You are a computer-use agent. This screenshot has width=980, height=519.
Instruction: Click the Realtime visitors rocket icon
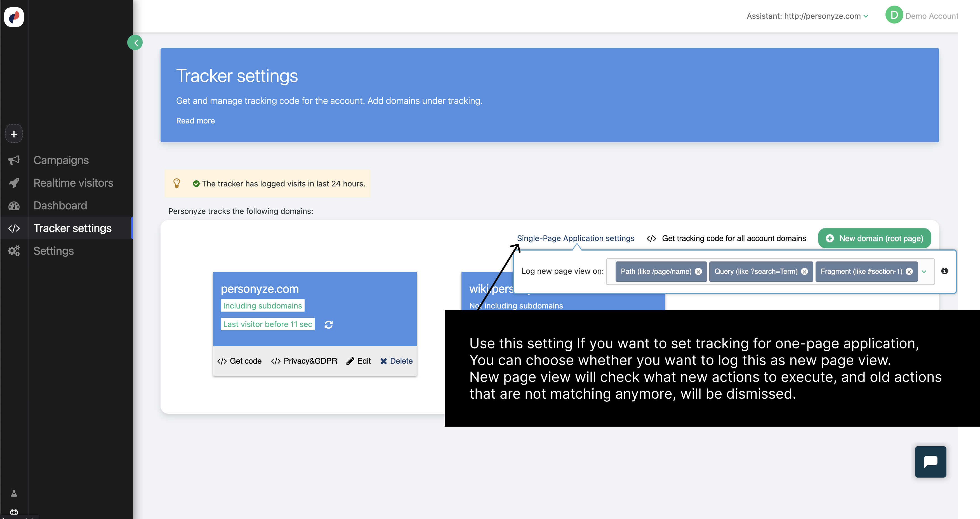(x=14, y=183)
